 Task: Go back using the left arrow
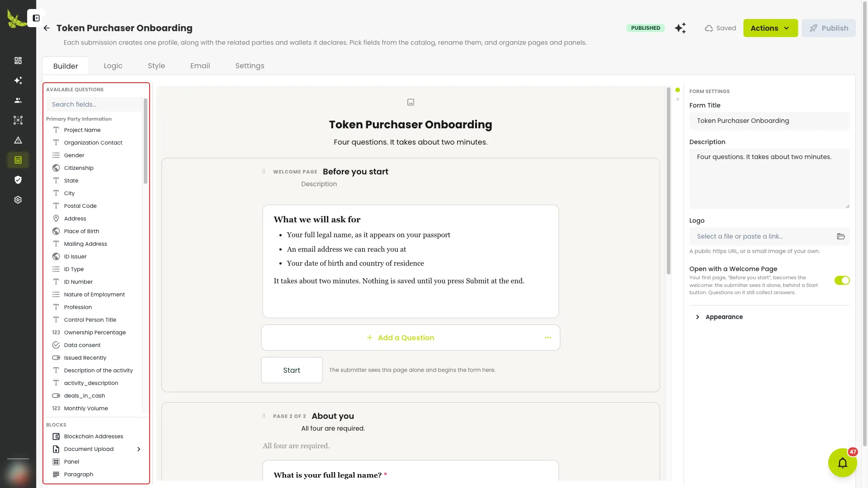tap(47, 28)
